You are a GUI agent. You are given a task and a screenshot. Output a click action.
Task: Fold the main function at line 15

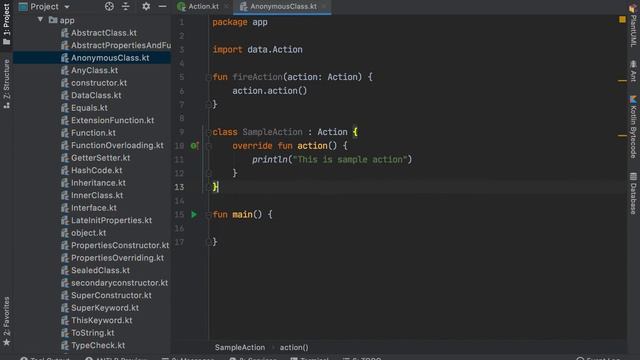(x=208, y=215)
